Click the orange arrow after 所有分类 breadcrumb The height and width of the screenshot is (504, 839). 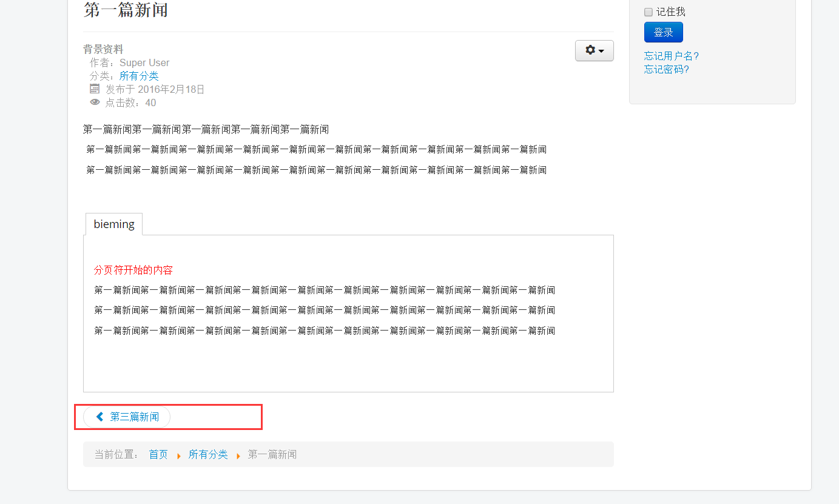click(x=238, y=455)
